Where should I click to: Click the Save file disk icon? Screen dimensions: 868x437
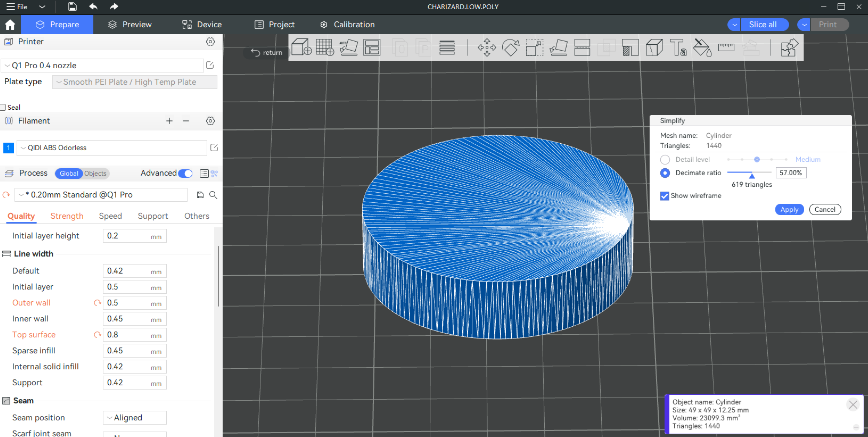pos(72,6)
